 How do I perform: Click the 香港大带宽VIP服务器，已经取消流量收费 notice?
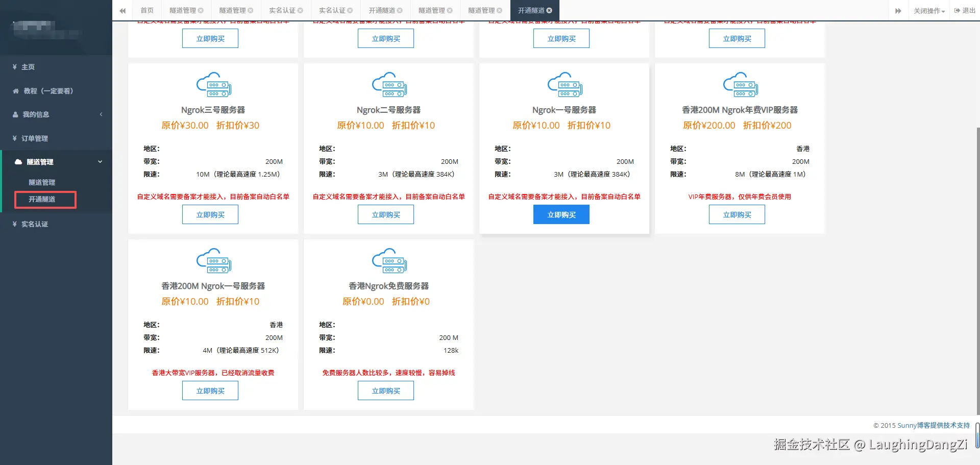[213, 373]
